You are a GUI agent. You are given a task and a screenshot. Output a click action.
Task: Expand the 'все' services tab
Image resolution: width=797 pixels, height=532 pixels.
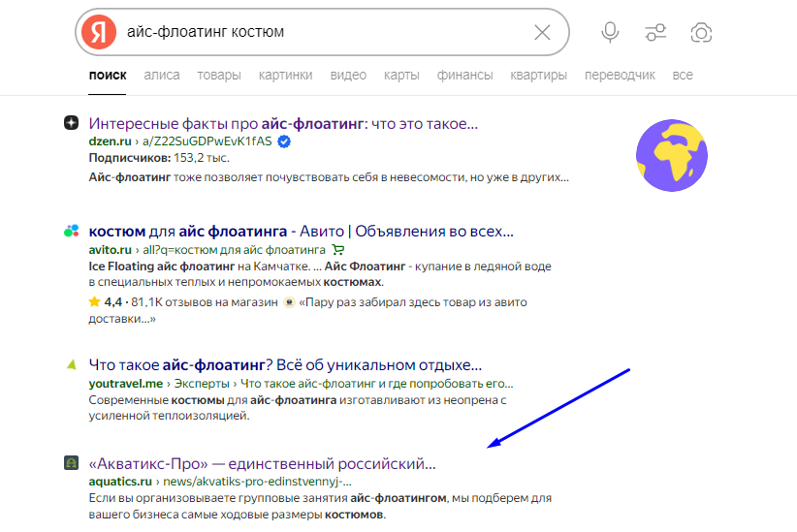[683, 76]
